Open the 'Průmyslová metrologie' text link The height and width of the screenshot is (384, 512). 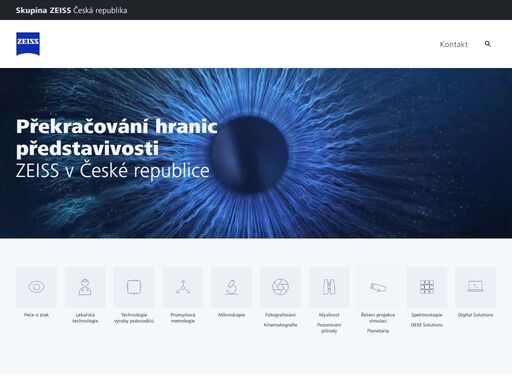pyautogui.click(x=183, y=318)
